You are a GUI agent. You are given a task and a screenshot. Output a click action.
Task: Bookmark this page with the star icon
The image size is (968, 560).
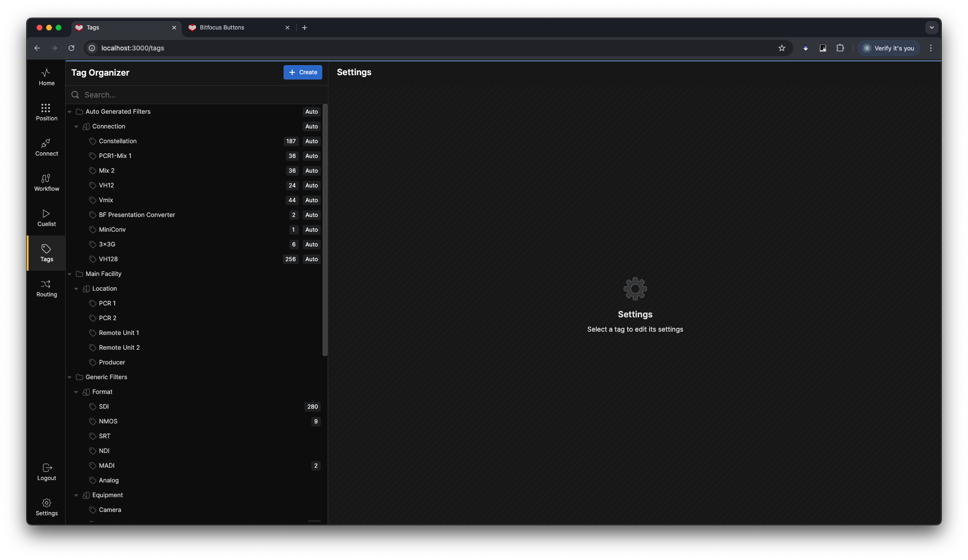point(782,48)
